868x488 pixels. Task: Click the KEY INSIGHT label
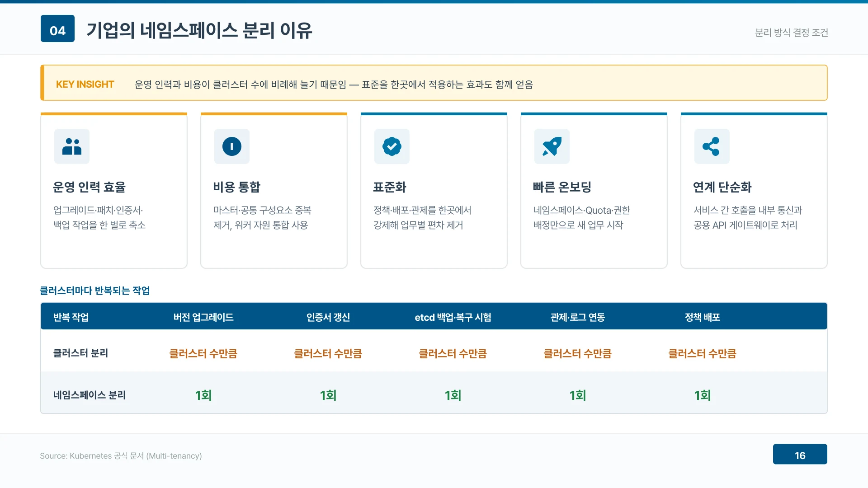(x=85, y=84)
